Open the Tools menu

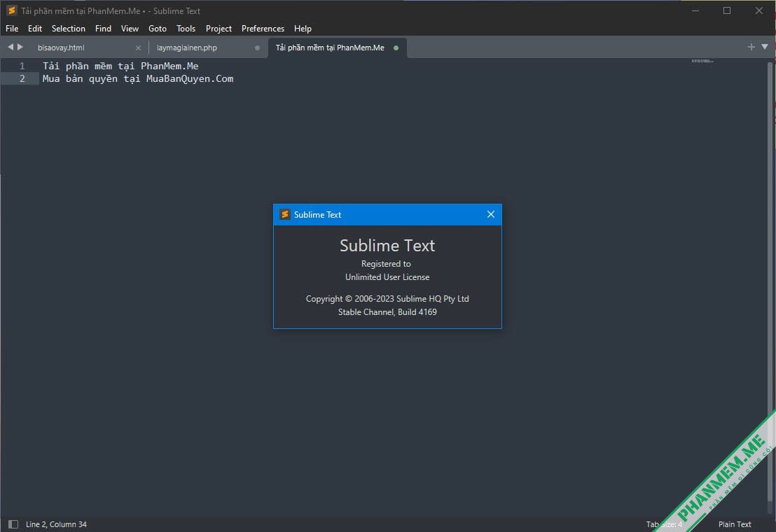pyautogui.click(x=186, y=29)
